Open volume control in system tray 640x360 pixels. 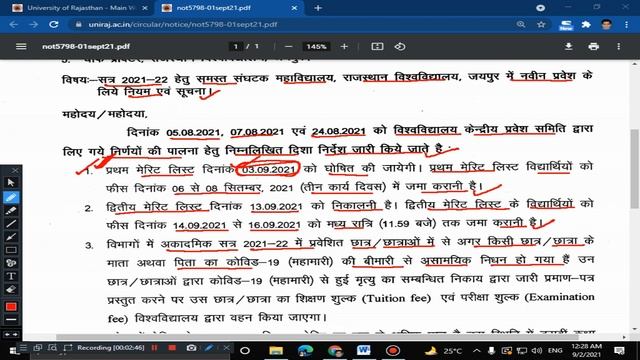537,351
